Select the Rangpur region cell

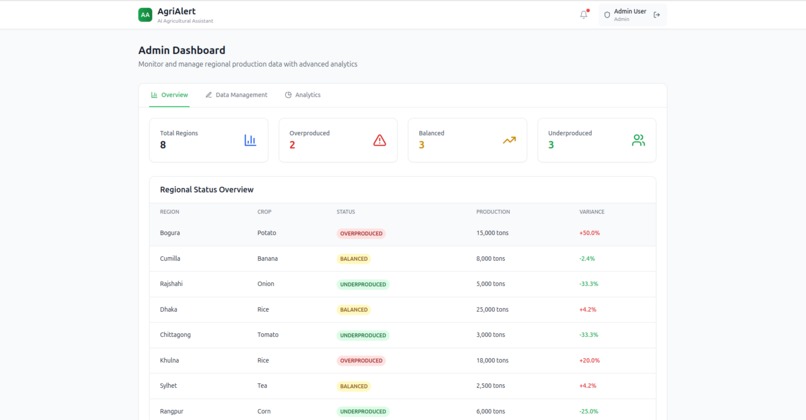[171, 411]
